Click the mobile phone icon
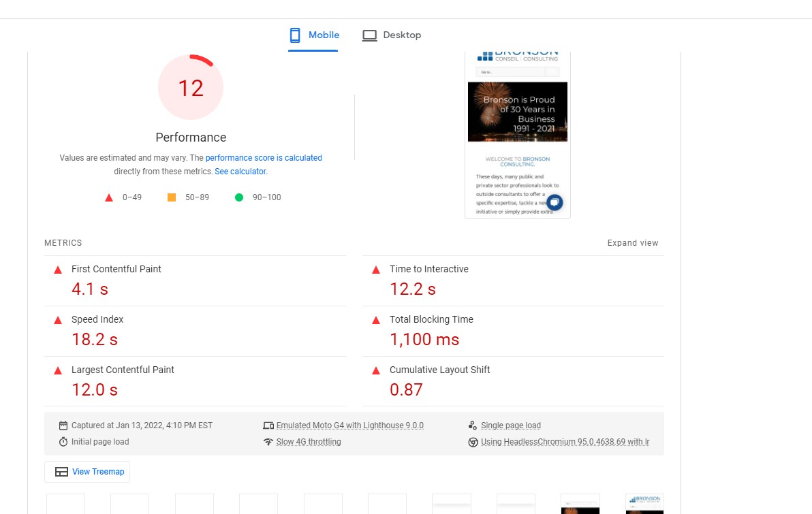The width and height of the screenshot is (812, 514). coord(295,35)
